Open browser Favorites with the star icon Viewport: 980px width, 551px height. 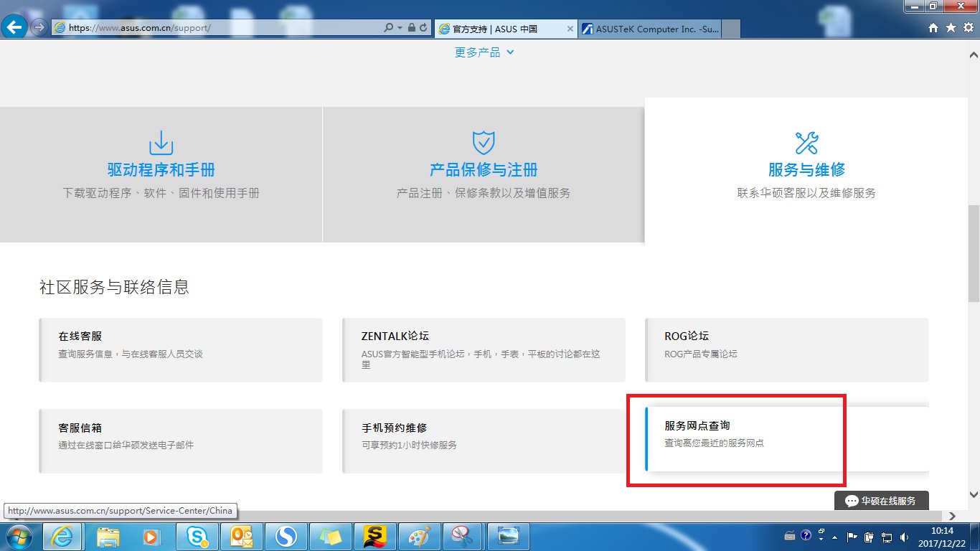949,27
